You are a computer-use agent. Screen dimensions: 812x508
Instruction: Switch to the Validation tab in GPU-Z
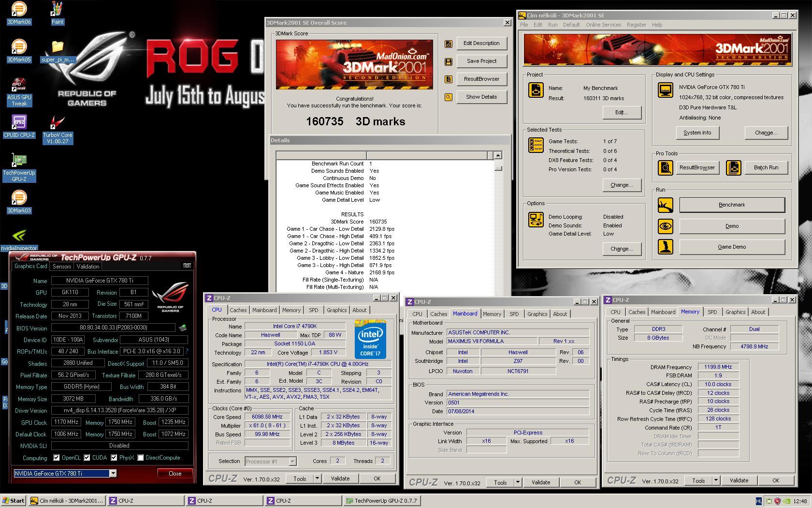click(x=88, y=267)
